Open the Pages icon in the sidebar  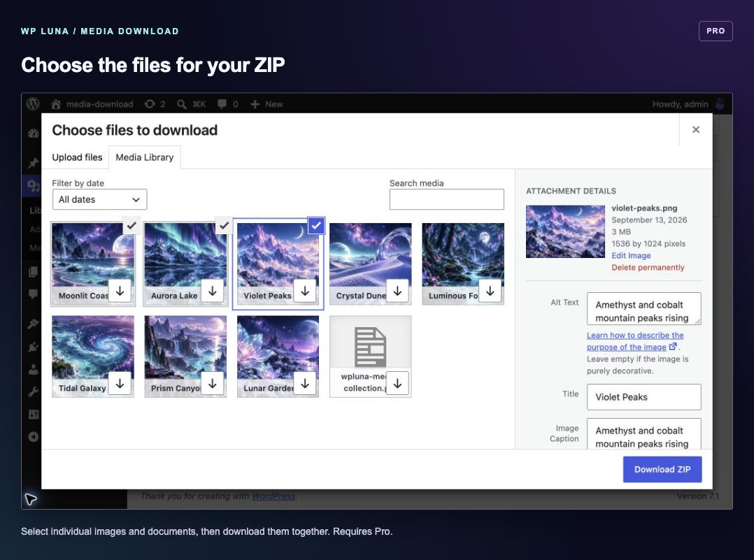(33, 271)
